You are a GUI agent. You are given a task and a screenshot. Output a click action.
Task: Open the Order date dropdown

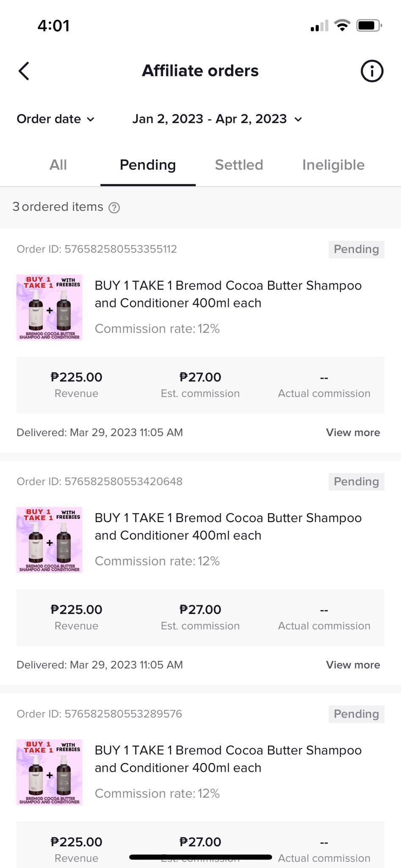pyautogui.click(x=55, y=119)
